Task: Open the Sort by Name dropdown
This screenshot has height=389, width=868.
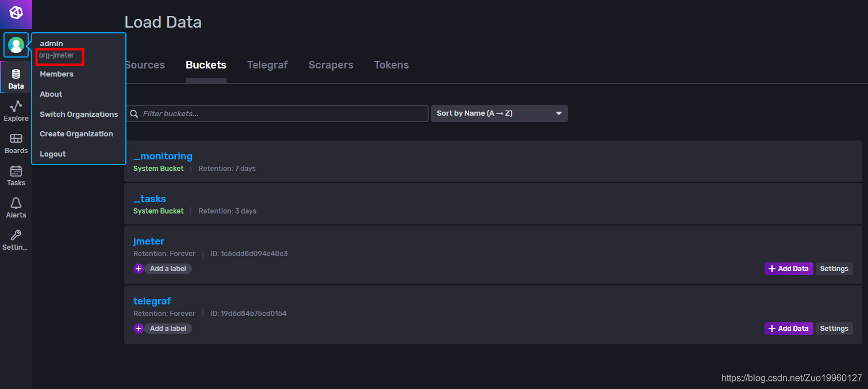Action: tap(500, 113)
